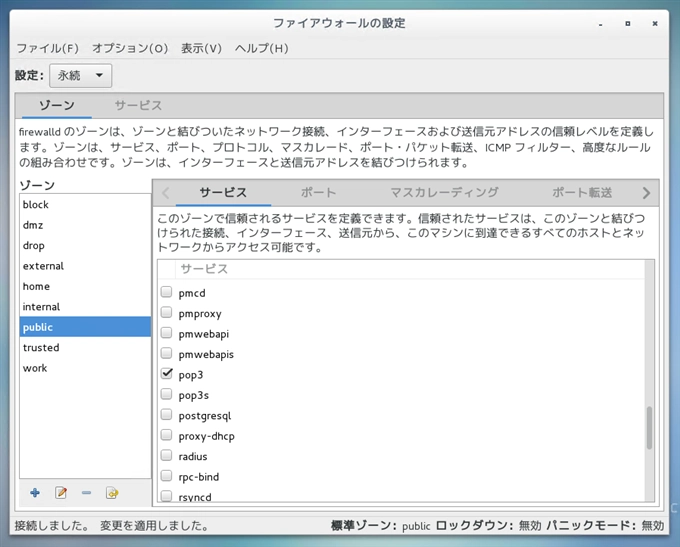Select the internal zone
Viewport: 680px width, 547px height.
(85, 306)
